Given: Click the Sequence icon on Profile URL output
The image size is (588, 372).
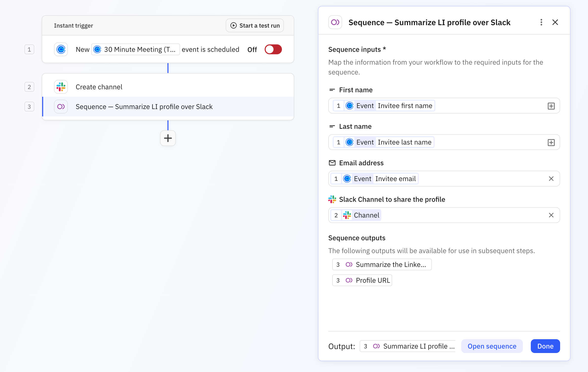Looking at the screenshot, I should pyautogui.click(x=349, y=280).
